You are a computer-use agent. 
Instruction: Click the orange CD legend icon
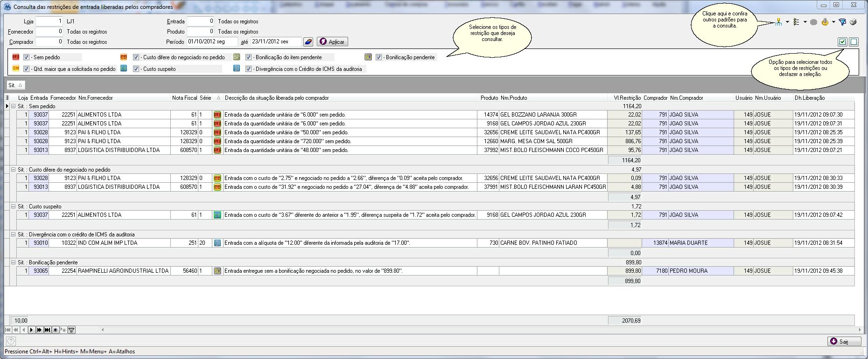coord(124,57)
